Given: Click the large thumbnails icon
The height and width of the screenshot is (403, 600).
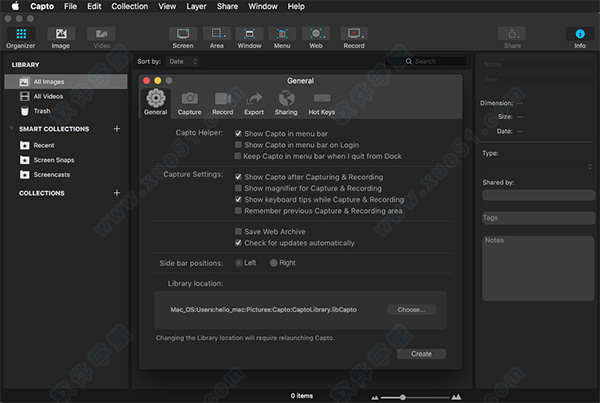Looking at the screenshot, I should 456,397.
